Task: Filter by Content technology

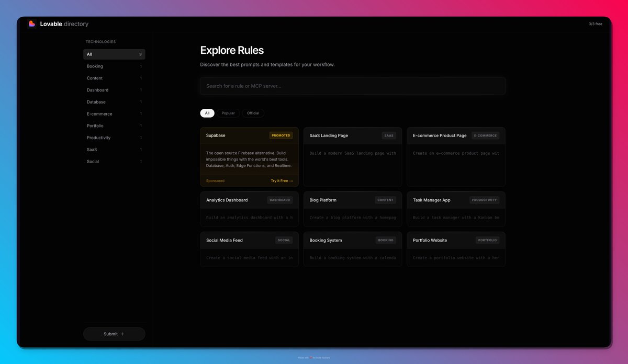Action: [114, 78]
